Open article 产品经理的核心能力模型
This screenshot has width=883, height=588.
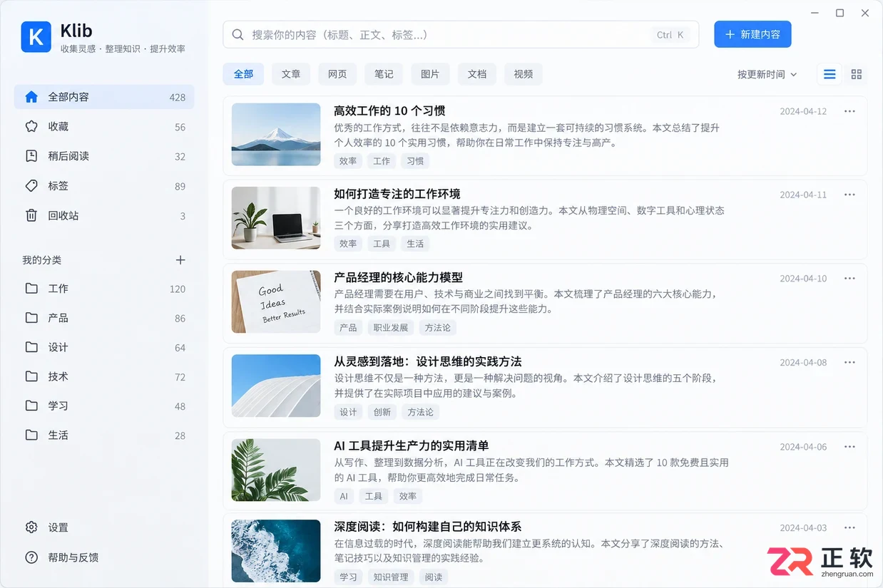pyautogui.click(x=399, y=277)
